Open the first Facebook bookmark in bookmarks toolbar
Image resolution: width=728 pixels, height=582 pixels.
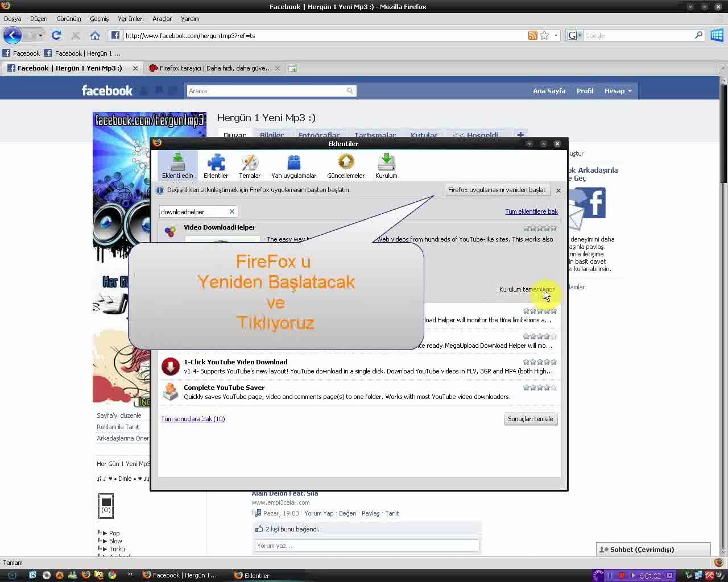(21, 53)
